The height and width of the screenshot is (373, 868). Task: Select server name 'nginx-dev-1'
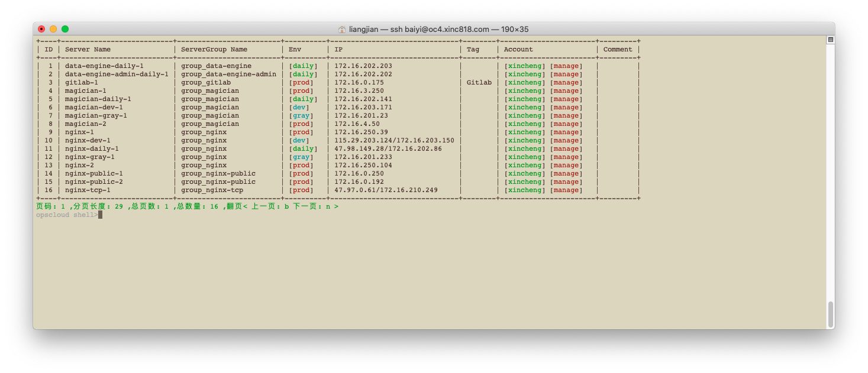[88, 141]
